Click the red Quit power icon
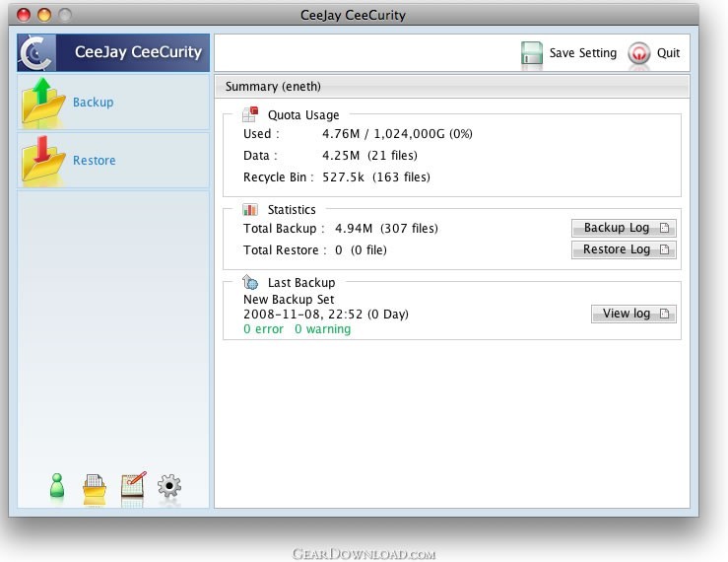The width and height of the screenshot is (728, 562). point(639,53)
